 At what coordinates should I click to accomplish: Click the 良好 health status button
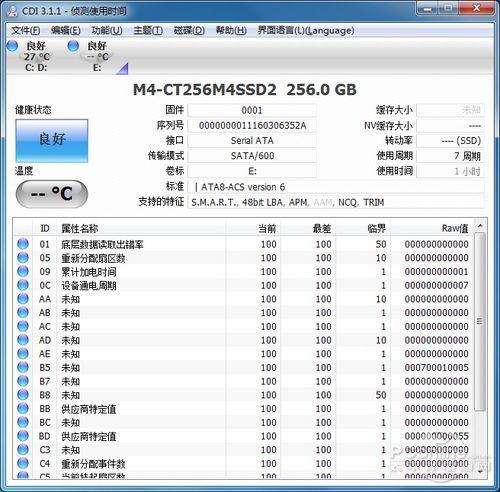[x=52, y=141]
